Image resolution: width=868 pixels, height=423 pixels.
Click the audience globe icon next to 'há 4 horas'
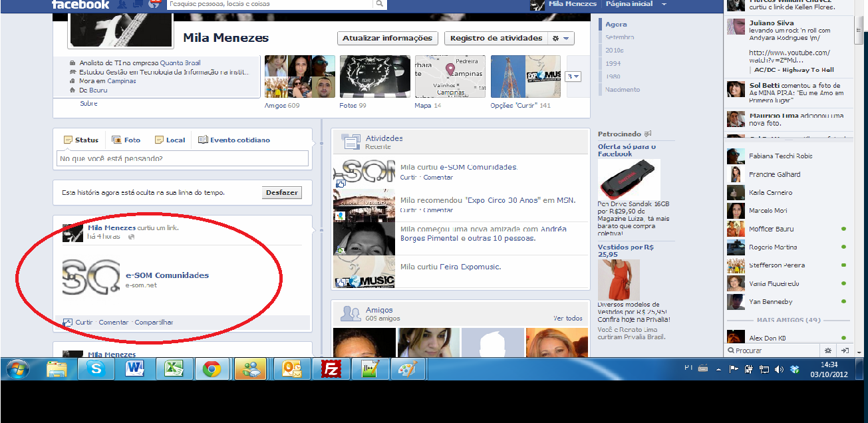(131, 237)
